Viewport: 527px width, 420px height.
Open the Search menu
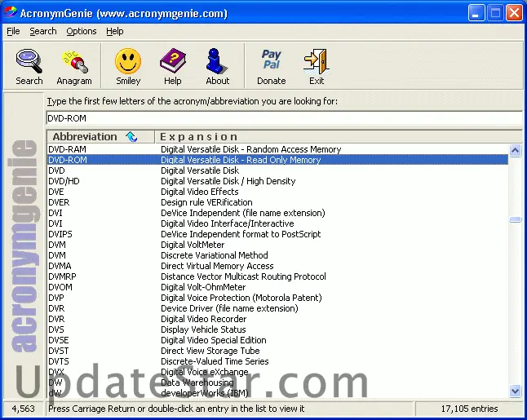(43, 31)
